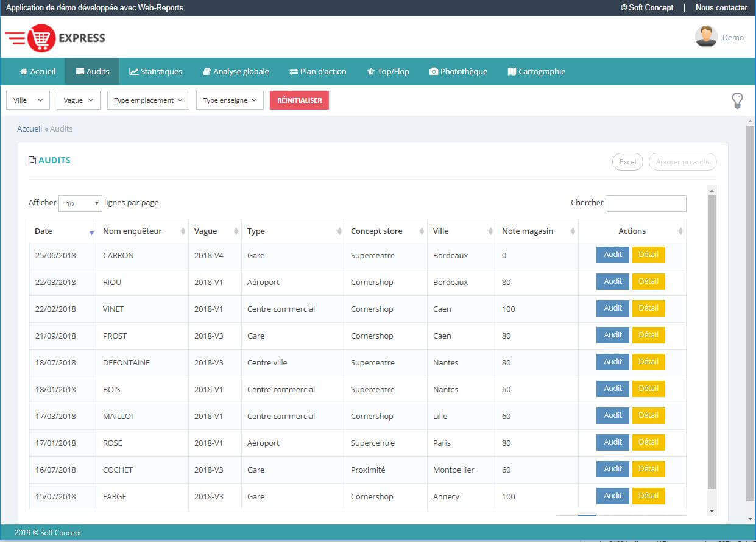The image size is (756, 542).
Task: Click the Nous contacter link
Action: 721,8
